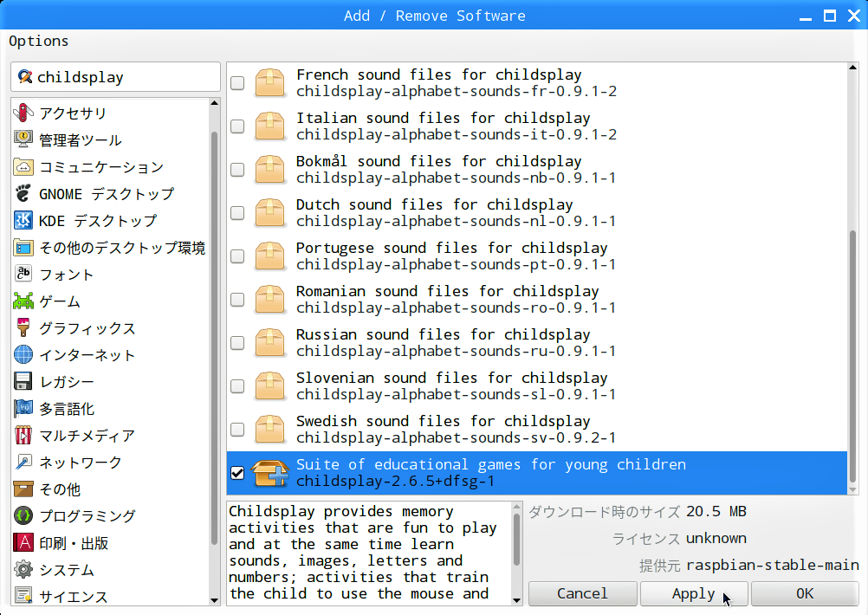Click the description box scrollbar thumb

tap(516, 540)
